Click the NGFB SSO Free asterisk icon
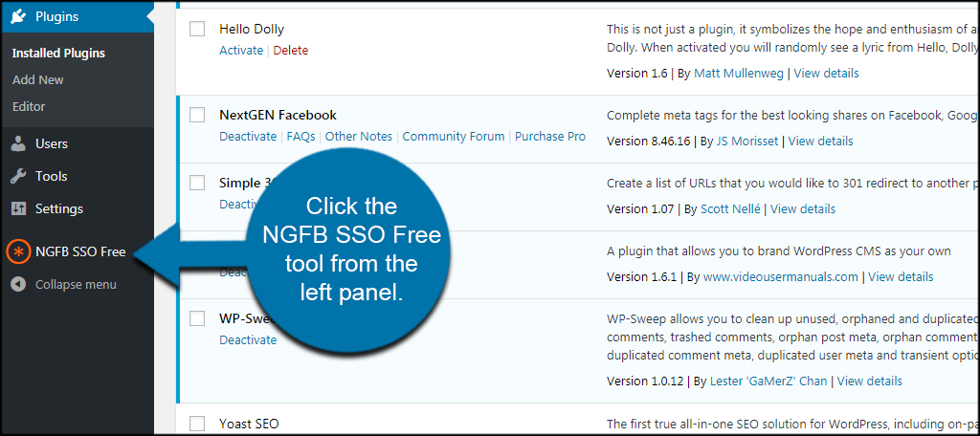980x436 pixels. [x=19, y=252]
